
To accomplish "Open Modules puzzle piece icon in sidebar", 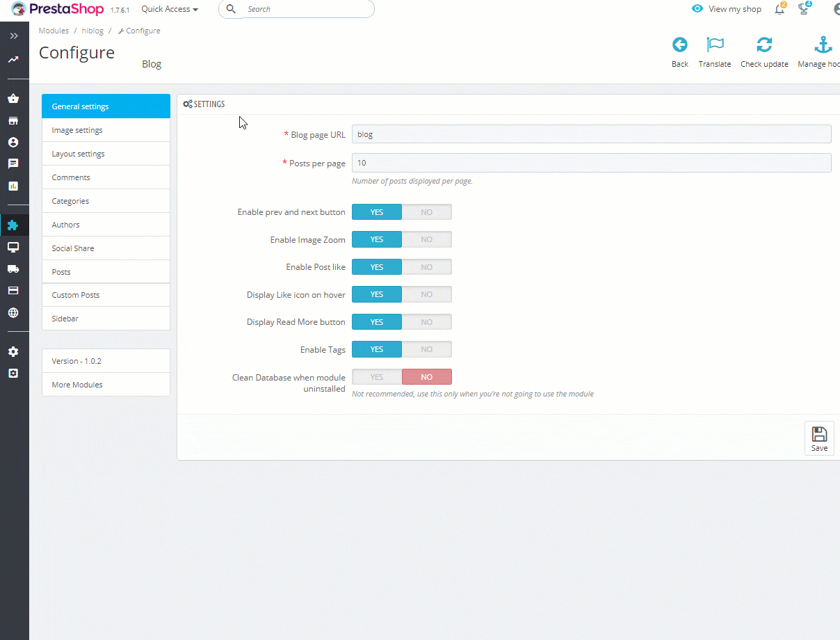I will (x=13, y=225).
